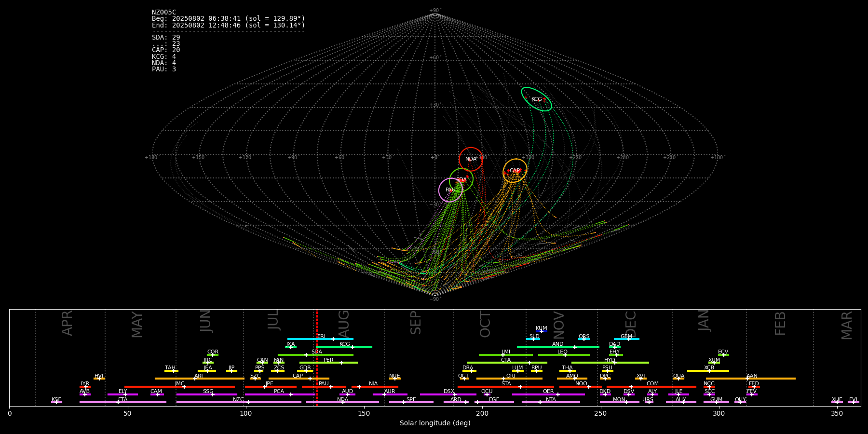Screen dimensions: 868x434
Task: Click the OER shower bar in the timeline
Action: [x=548, y=394]
